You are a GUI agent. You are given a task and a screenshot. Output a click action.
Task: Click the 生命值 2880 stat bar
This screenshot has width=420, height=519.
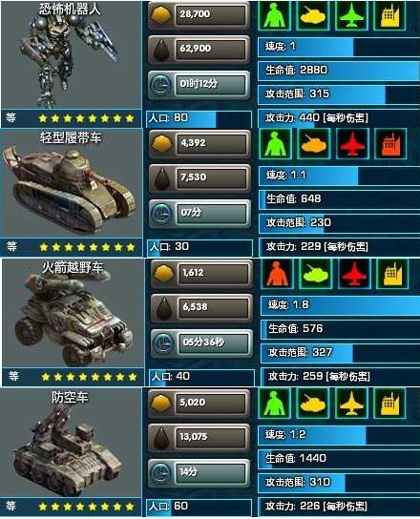pyautogui.click(x=339, y=70)
